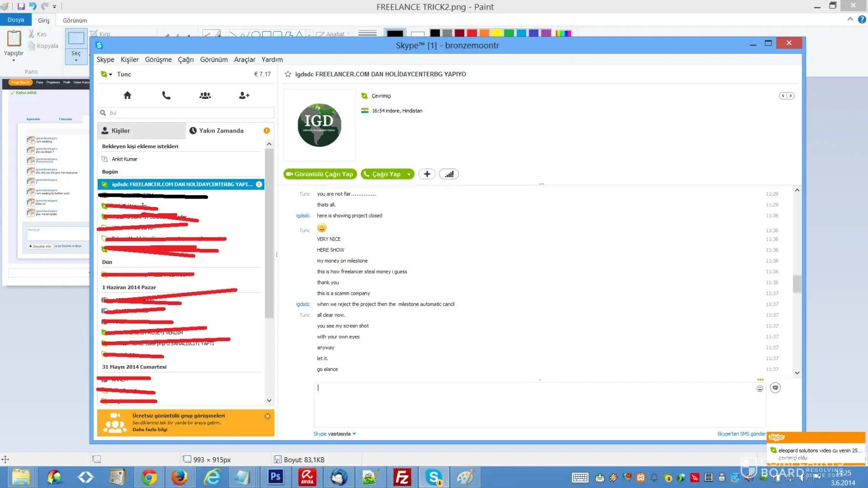Open FileZilla from the taskbar
This screenshot has height=488, width=868.
tap(402, 477)
